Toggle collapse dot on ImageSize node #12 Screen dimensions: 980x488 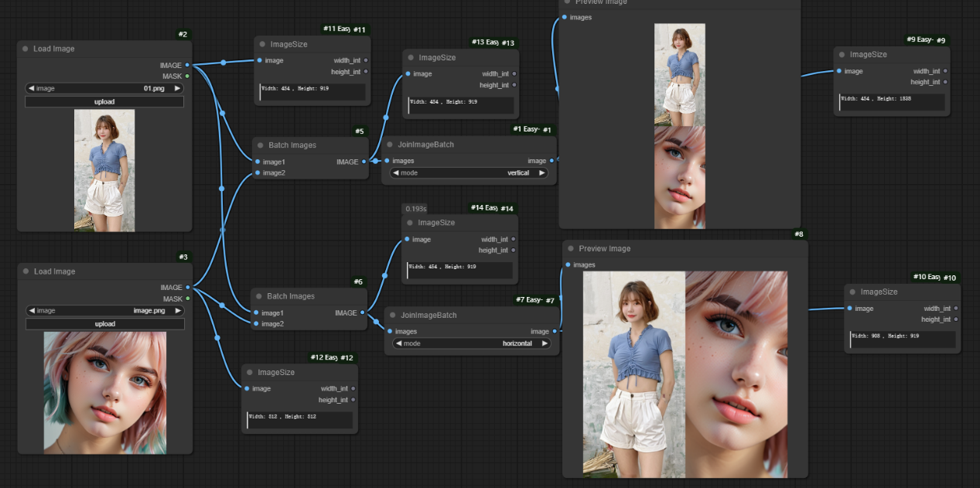click(249, 372)
